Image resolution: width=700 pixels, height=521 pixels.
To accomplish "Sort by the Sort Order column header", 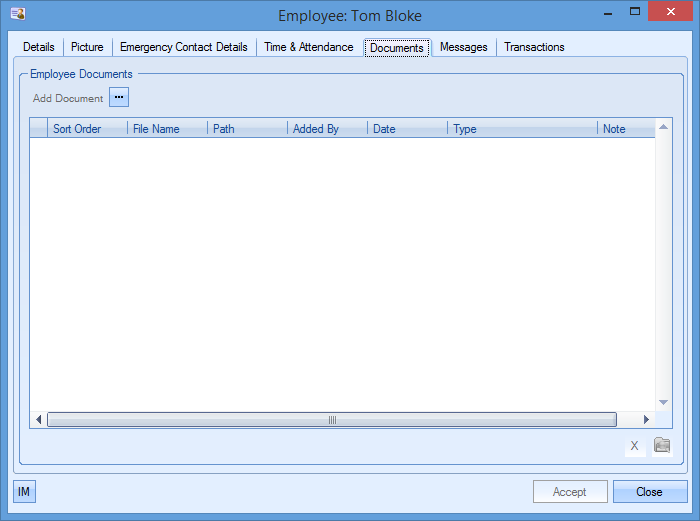I will tap(88, 129).
